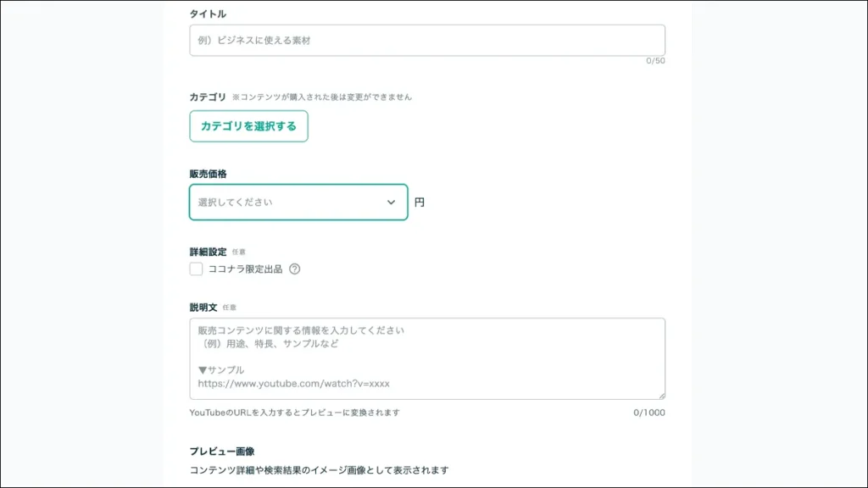Click the ココナラ限定出品 checkbox label text
The height and width of the screenshot is (488, 868).
pyautogui.click(x=245, y=269)
